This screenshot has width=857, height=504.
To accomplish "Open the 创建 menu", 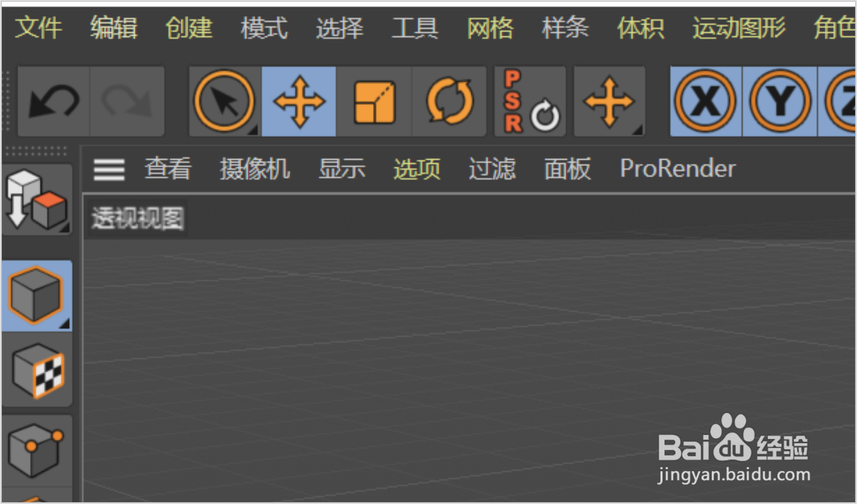I will tap(189, 27).
